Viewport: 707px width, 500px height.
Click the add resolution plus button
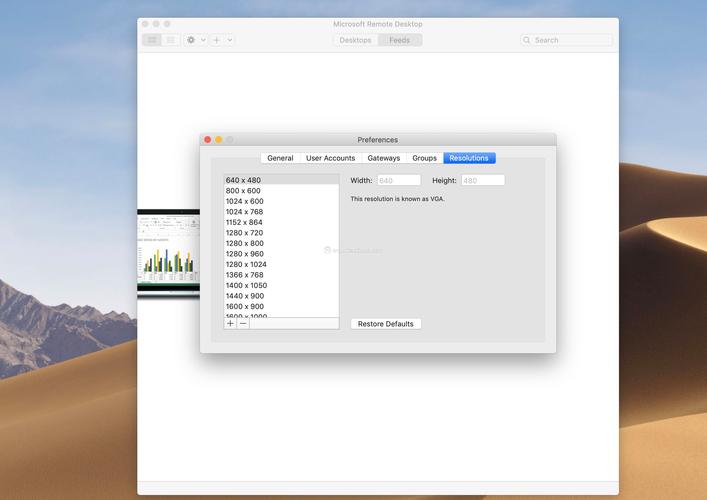[230, 324]
